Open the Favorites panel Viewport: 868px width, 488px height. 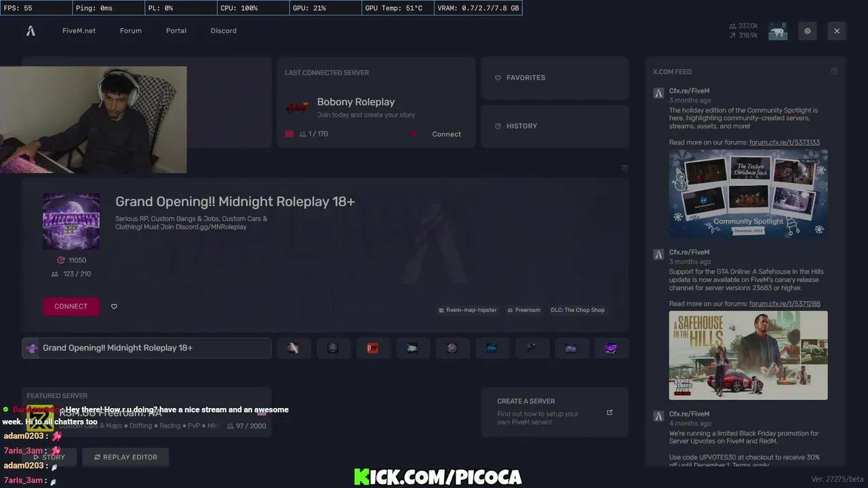tap(555, 78)
